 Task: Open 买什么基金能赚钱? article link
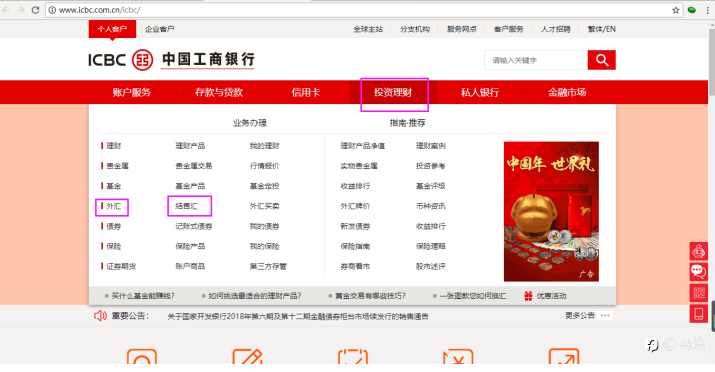(143, 296)
